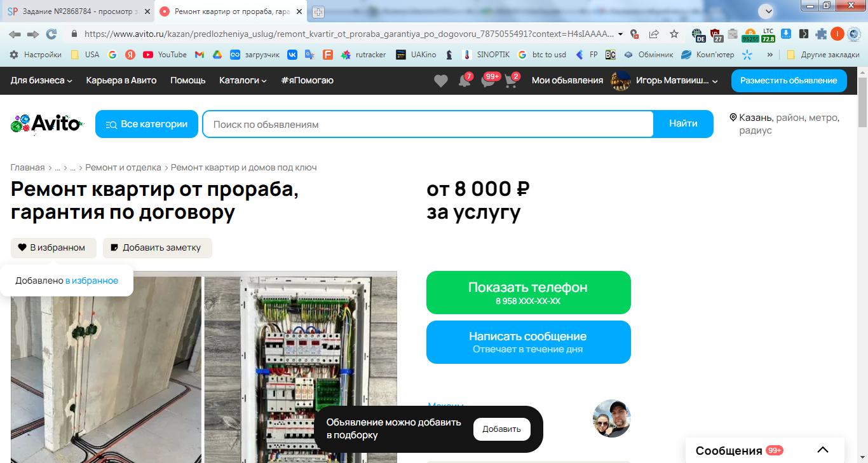This screenshot has height=463, width=868.
Task: Click the Поиск по объявлениям search field
Action: (428, 124)
